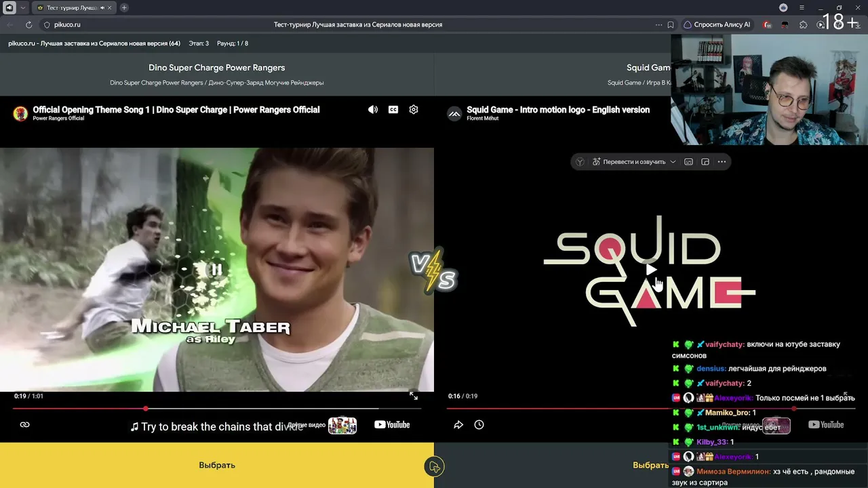Open the browser hamburger menu
Image resolution: width=868 pixels, height=488 pixels.
[x=802, y=7]
